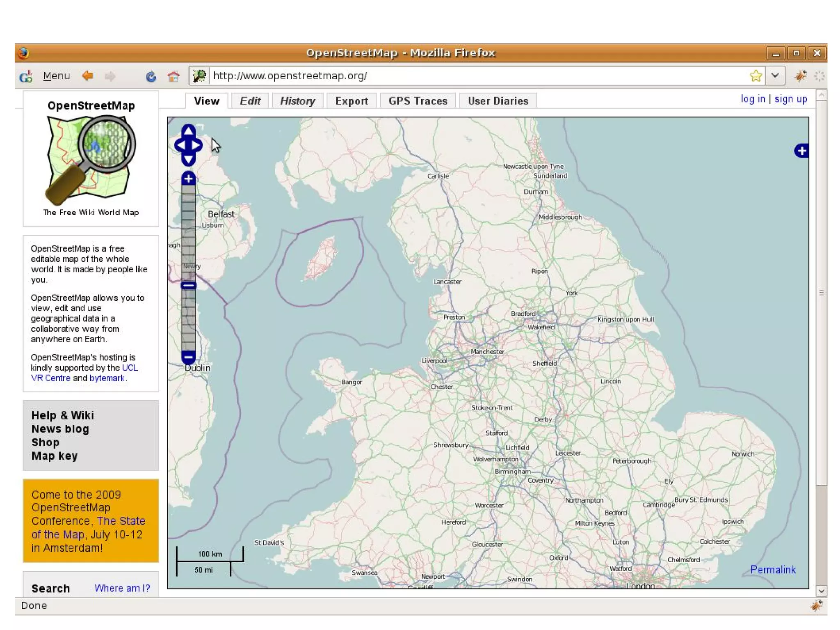
Task: Open the address bar history dropdown
Action: click(x=775, y=76)
